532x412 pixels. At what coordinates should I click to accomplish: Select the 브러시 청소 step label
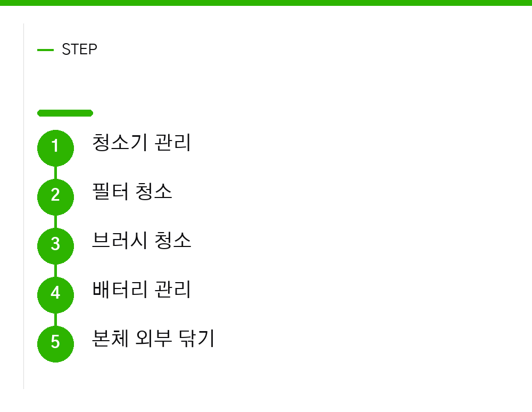[x=142, y=240]
